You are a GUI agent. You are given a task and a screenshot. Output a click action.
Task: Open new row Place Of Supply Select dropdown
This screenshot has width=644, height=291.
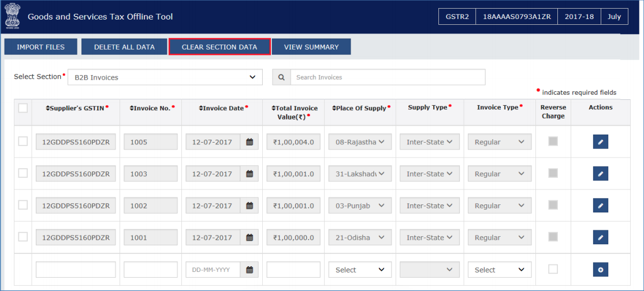coord(360,270)
